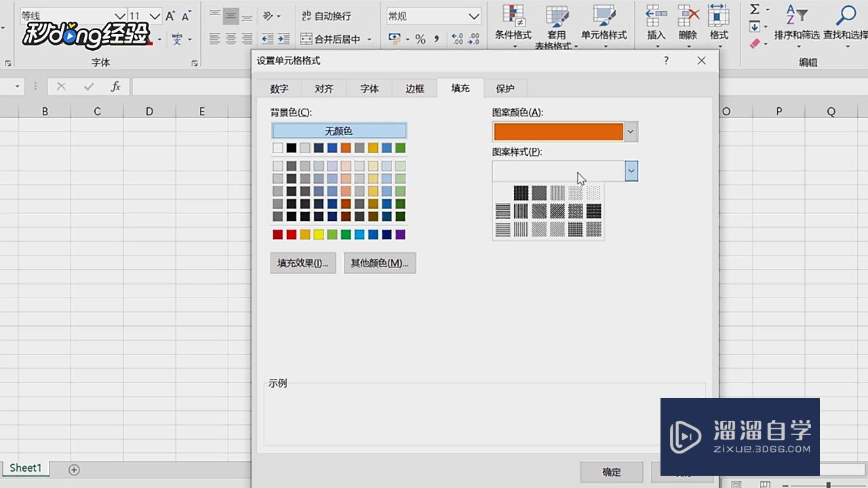Select the Fill (填充) tab

(460, 88)
